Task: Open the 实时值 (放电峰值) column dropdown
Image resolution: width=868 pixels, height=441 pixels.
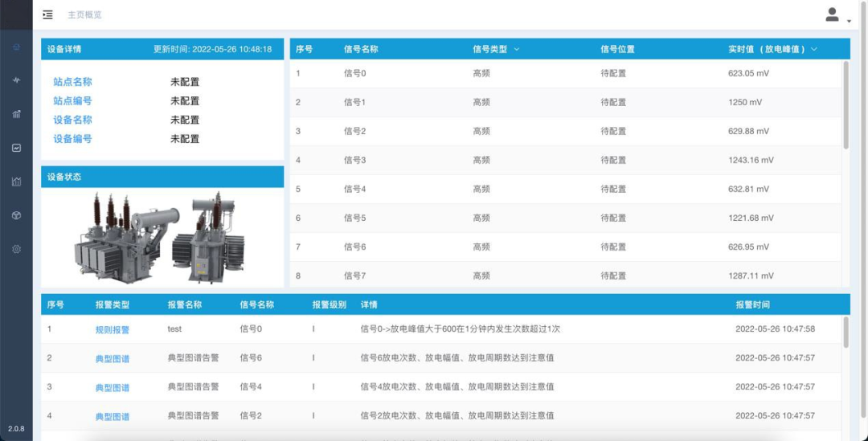Action: pos(813,49)
